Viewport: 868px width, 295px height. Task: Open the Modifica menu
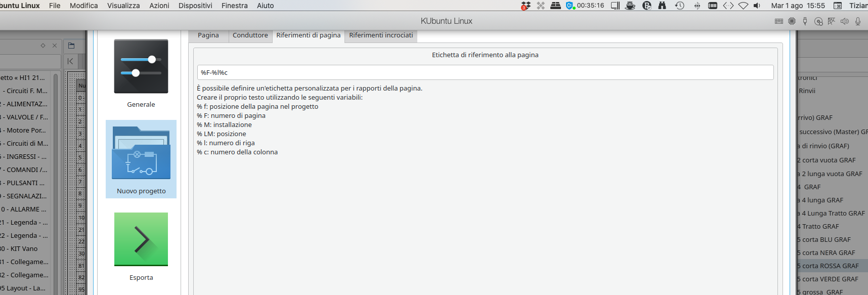(x=84, y=6)
